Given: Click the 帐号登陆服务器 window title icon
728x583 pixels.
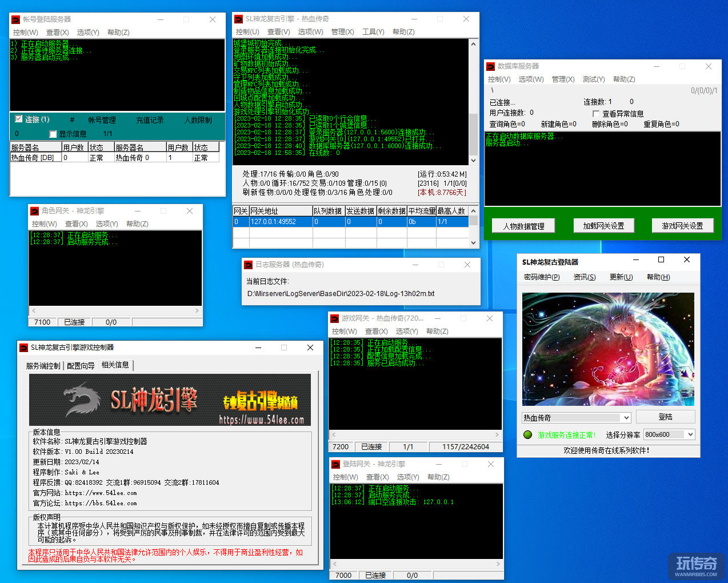Looking at the screenshot, I should tap(16, 19).
